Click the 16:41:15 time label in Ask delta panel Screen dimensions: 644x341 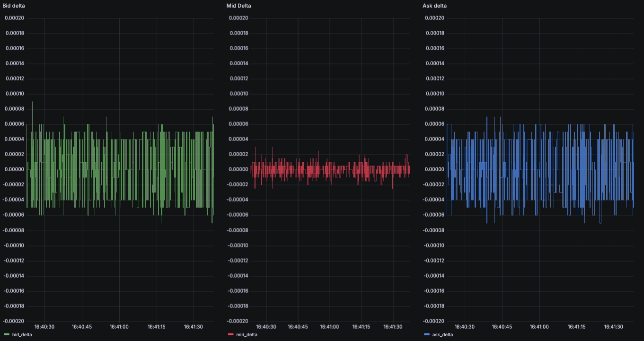[x=576, y=327]
